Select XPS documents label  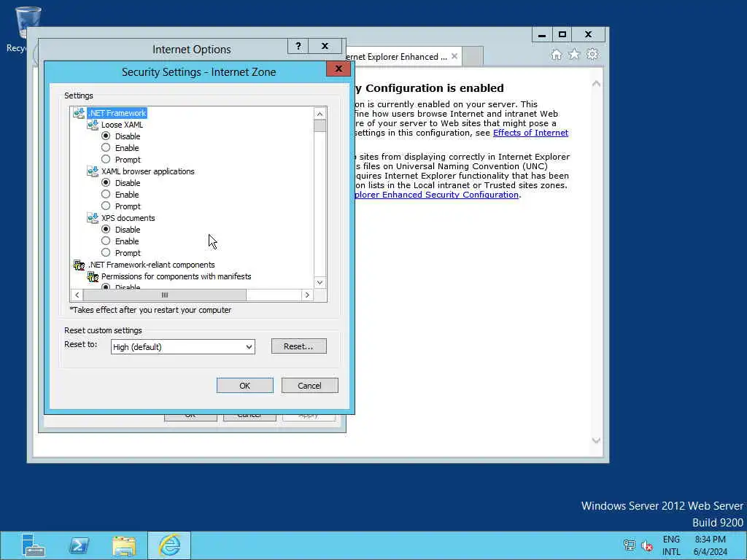128,218
